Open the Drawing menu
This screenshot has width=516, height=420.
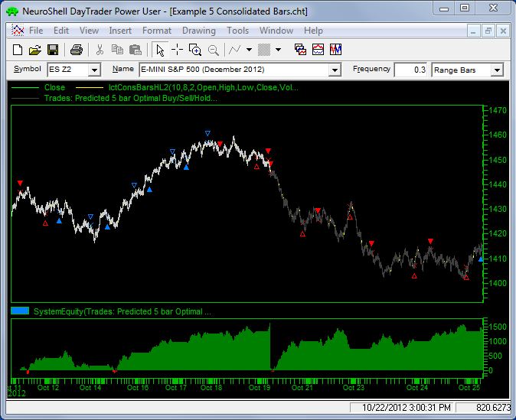click(199, 31)
